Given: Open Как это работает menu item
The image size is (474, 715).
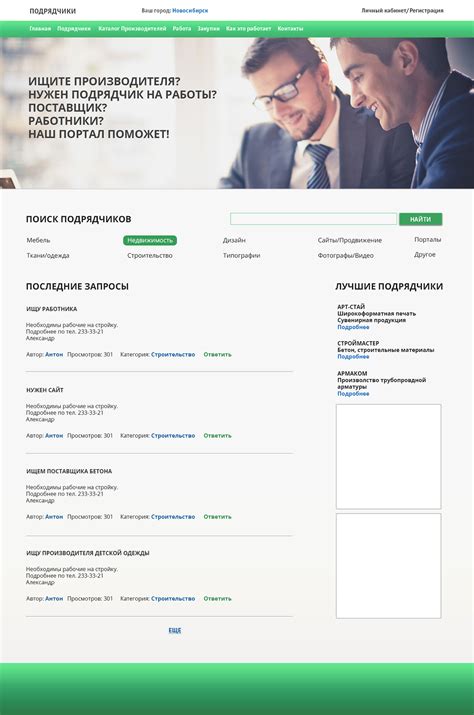Looking at the screenshot, I should 249,28.
